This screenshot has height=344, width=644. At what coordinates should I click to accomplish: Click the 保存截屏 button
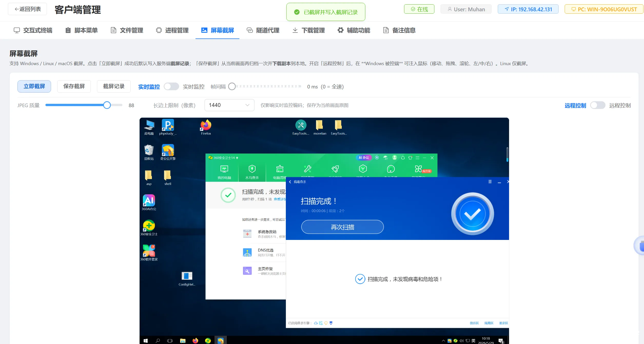(x=74, y=86)
